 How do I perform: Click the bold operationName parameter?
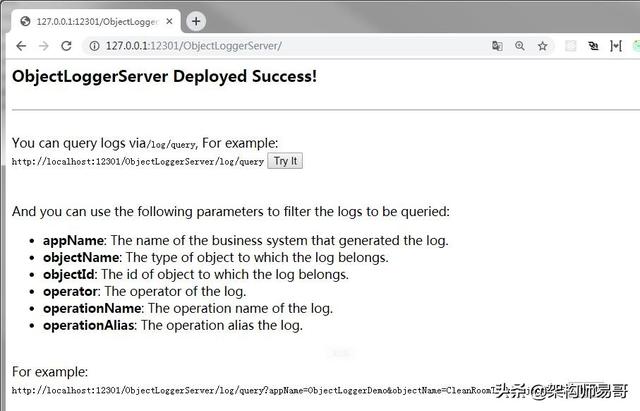click(92, 308)
